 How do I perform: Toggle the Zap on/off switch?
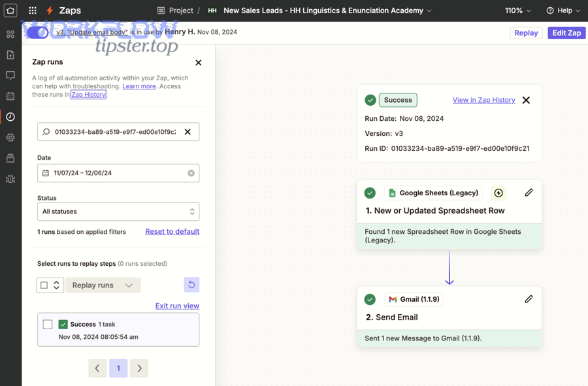coord(38,32)
